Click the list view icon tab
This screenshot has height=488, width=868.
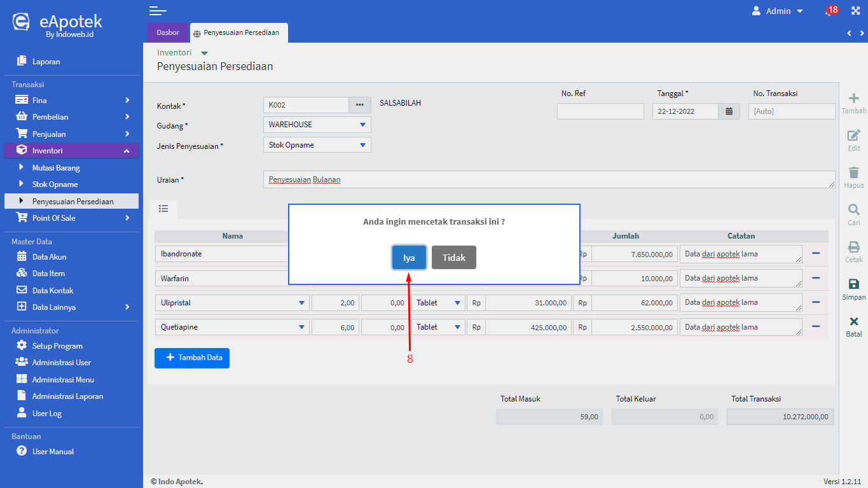point(163,209)
